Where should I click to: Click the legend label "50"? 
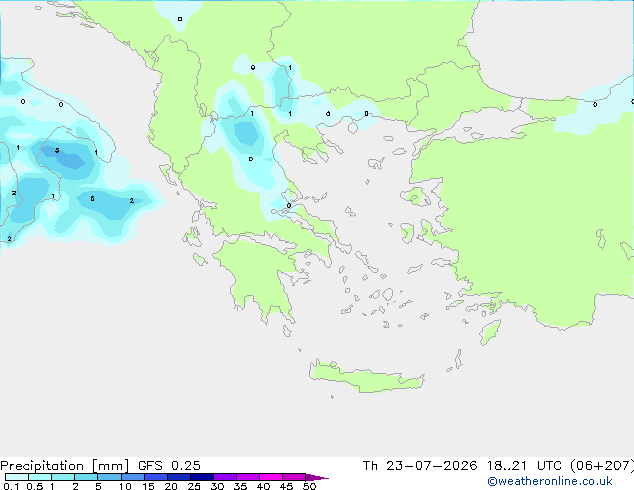click(309, 486)
